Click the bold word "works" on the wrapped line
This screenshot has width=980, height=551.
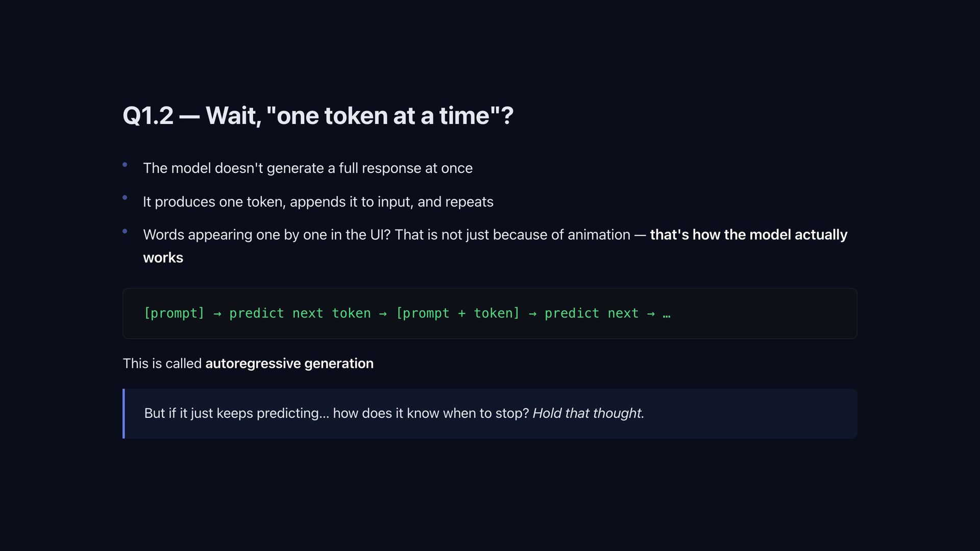[163, 258]
